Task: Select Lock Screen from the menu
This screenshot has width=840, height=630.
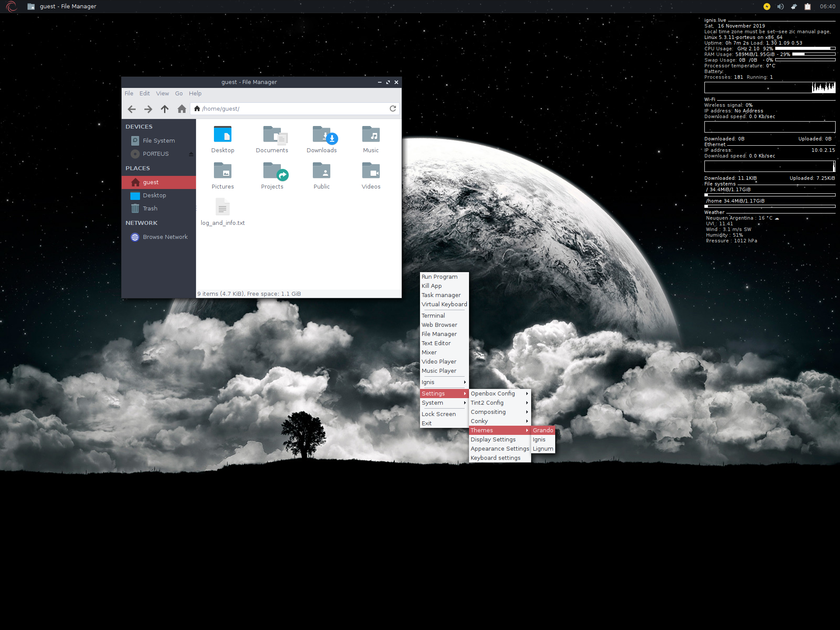Action: click(x=438, y=414)
